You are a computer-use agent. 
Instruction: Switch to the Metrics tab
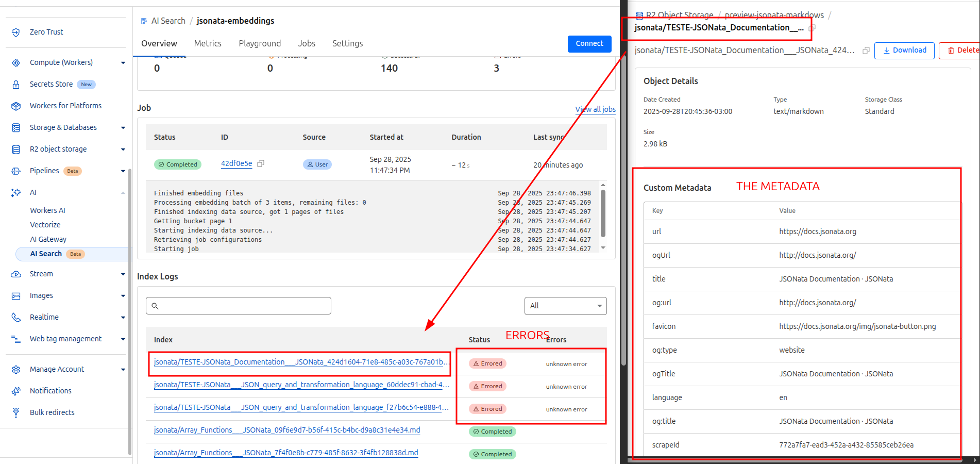coord(208,44)
